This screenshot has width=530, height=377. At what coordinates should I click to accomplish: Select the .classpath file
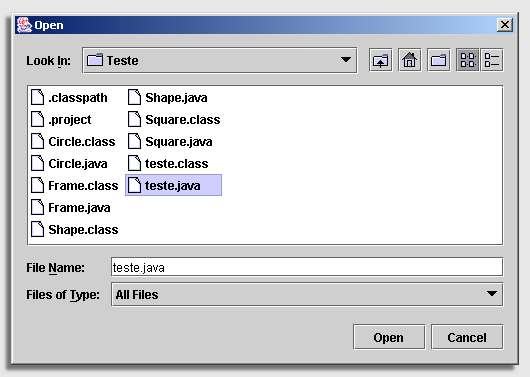69,97
